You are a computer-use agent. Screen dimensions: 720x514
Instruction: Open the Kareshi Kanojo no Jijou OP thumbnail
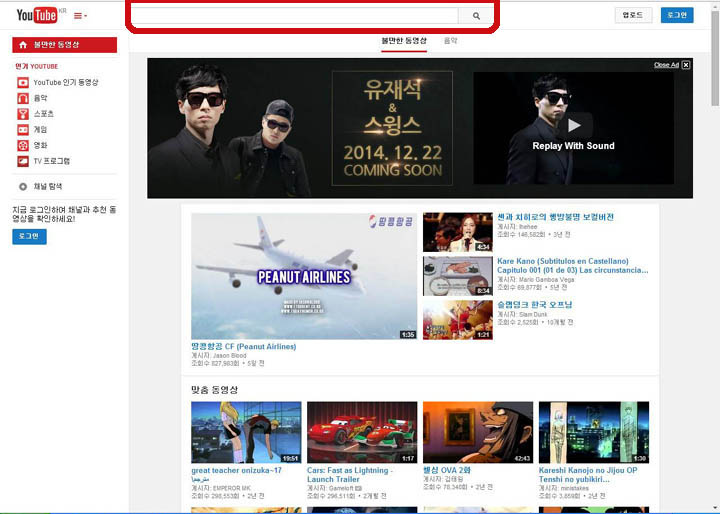tap(594, 432)
